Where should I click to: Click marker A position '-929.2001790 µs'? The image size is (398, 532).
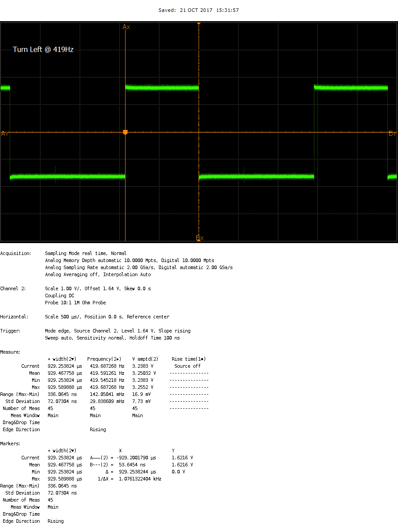pos(136,458)
